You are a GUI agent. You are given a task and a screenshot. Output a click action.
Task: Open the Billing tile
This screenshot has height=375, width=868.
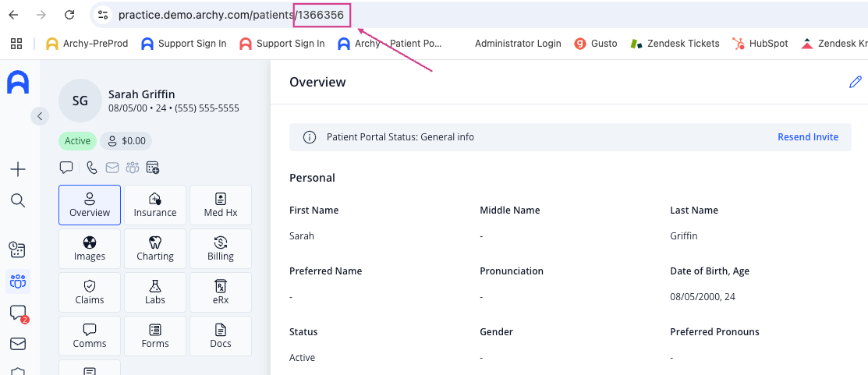221,249
